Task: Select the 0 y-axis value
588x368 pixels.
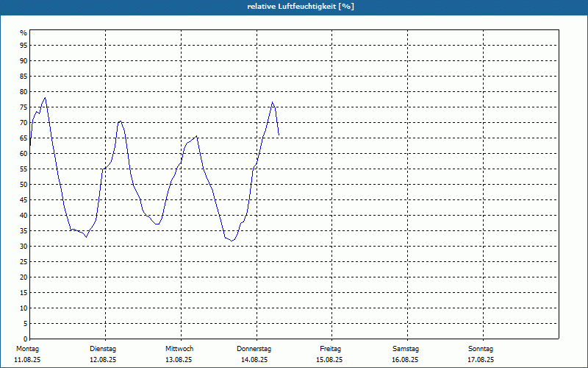Action: pyautogui.click(x=26, y=339)
